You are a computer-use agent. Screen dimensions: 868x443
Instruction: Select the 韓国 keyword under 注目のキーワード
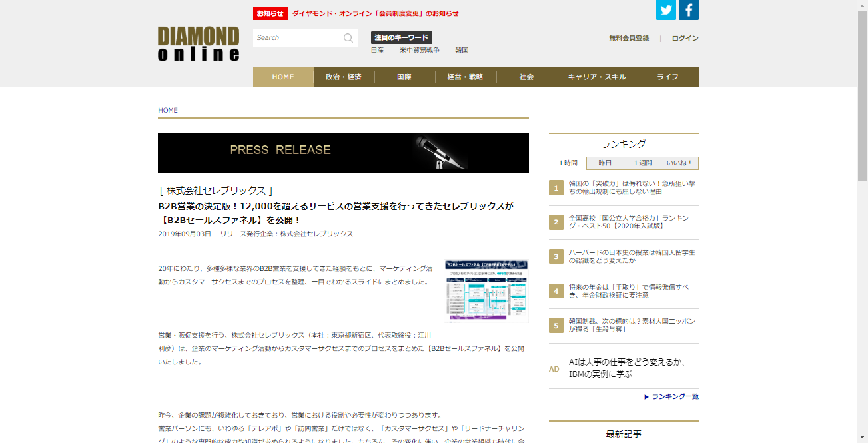pyautogui.click(x=462, y=51)
